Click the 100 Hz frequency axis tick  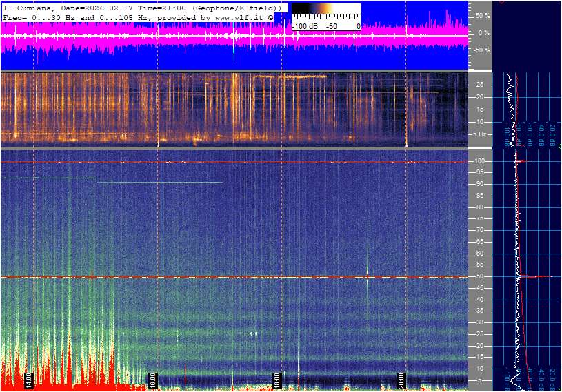pyautogui.click(x=479, y=161)
